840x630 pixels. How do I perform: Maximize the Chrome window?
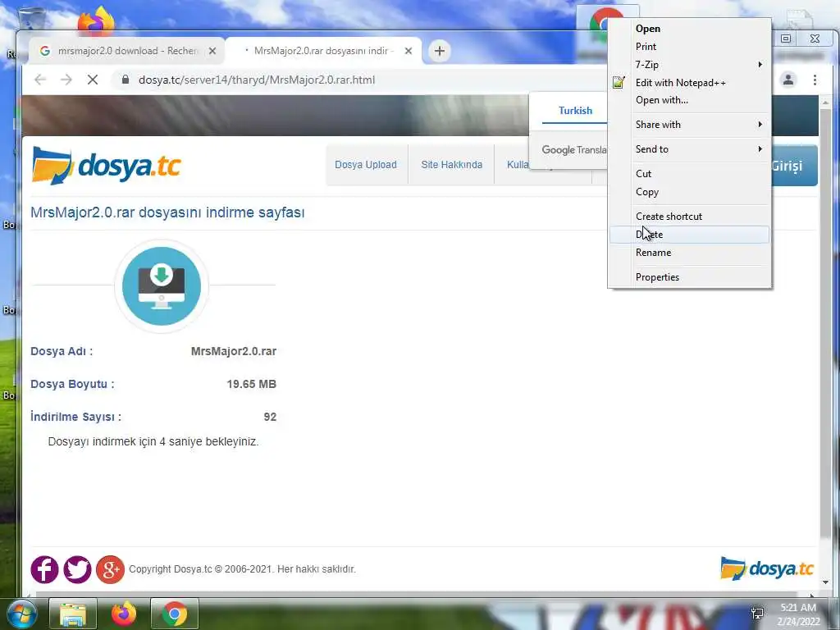(786, 39)
